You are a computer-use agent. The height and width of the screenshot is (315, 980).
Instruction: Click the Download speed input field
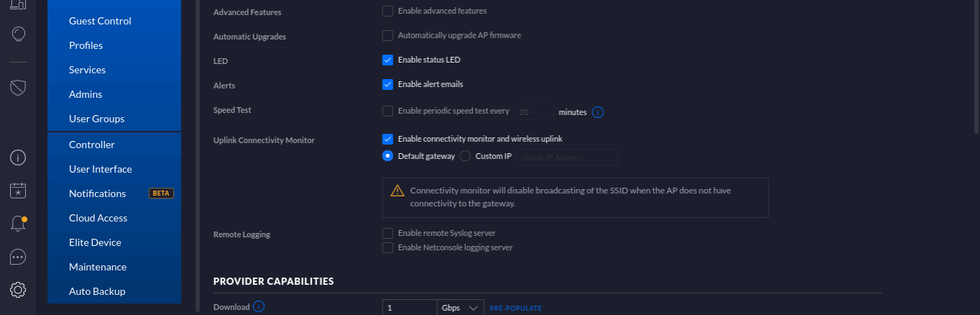[409, 308]
